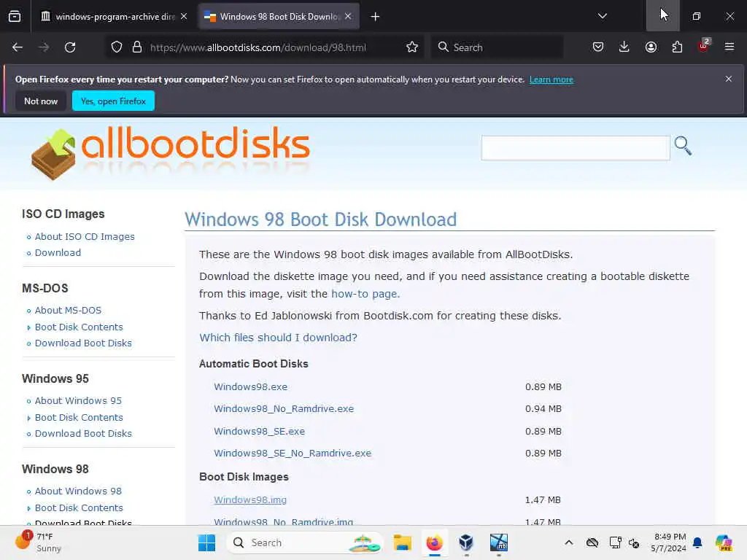Open Firefox application hamburger menu
The width and height of the screenshot is (747, 560).
coord(729,47)
